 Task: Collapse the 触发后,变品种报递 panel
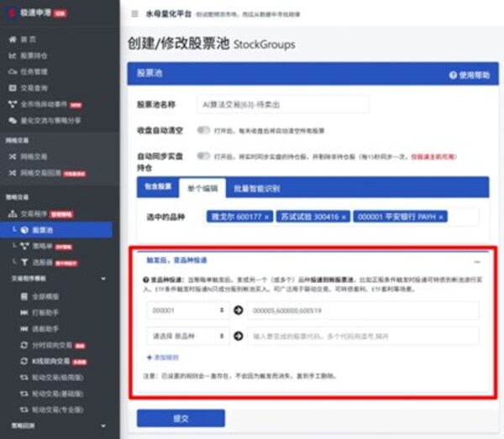(x=476, y=262)
